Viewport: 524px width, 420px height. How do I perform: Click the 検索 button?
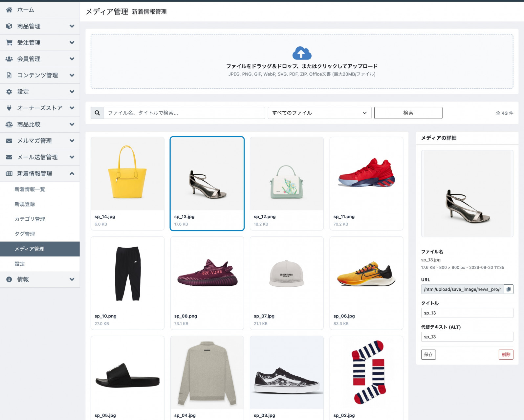pos(408,113)
